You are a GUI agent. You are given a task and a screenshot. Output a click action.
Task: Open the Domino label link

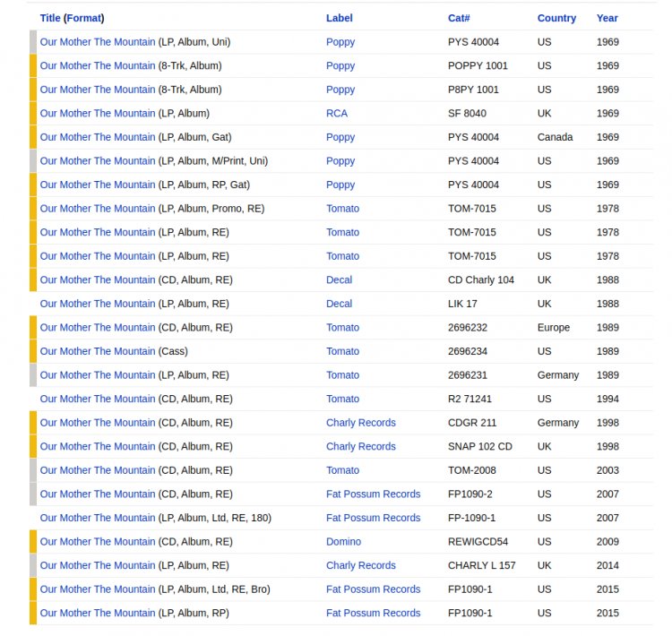[x=343, y=541]
